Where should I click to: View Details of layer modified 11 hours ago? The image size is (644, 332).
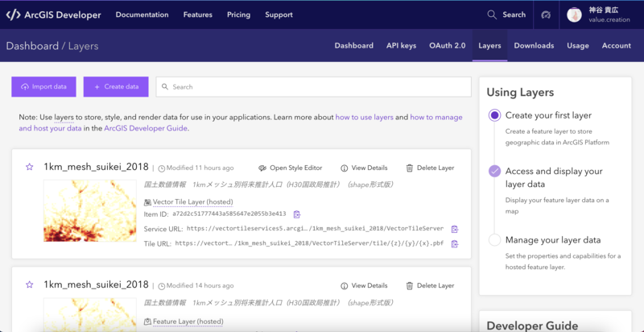(x=364, y=168)
